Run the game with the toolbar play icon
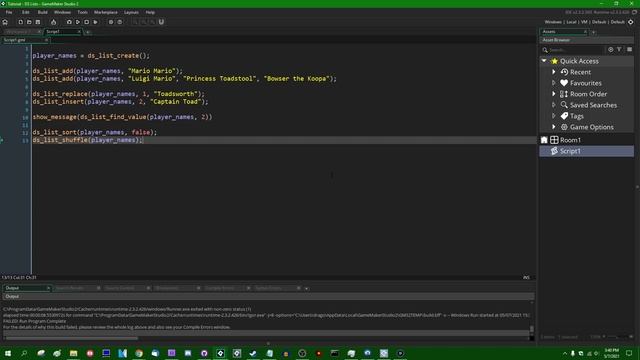The image size is (640, 360). coord(78,22)
